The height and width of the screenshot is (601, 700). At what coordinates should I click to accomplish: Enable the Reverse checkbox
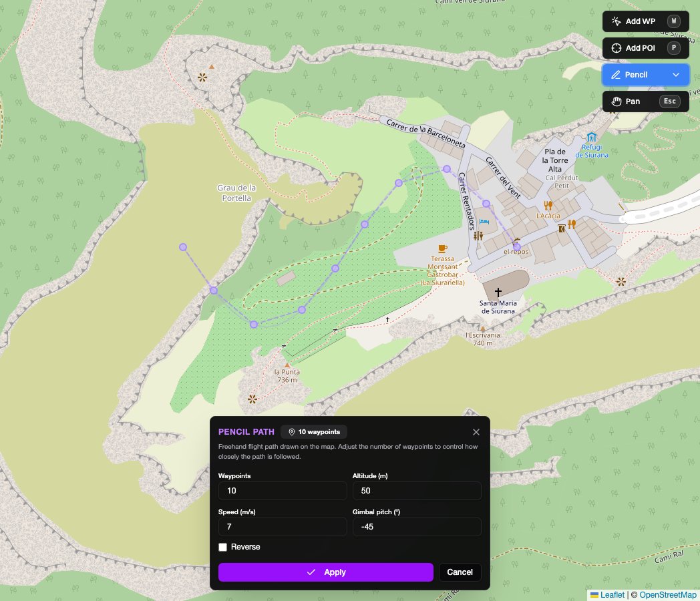click(x=223, y=547)
